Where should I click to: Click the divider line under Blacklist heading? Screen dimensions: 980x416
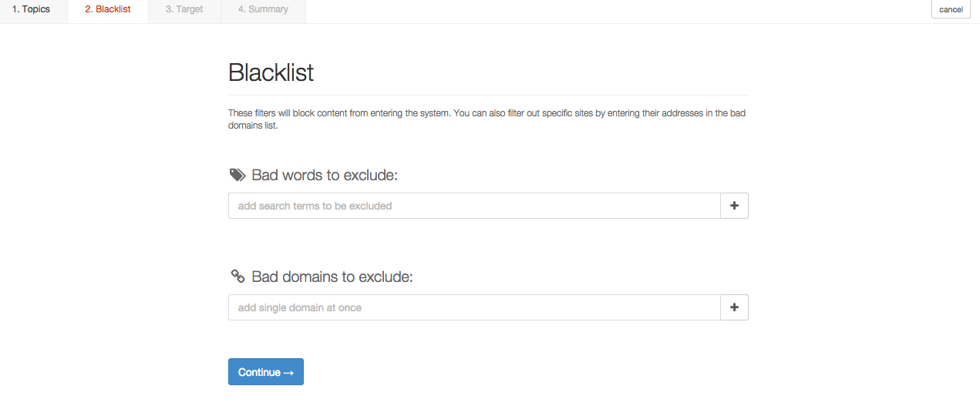point(488,95)
